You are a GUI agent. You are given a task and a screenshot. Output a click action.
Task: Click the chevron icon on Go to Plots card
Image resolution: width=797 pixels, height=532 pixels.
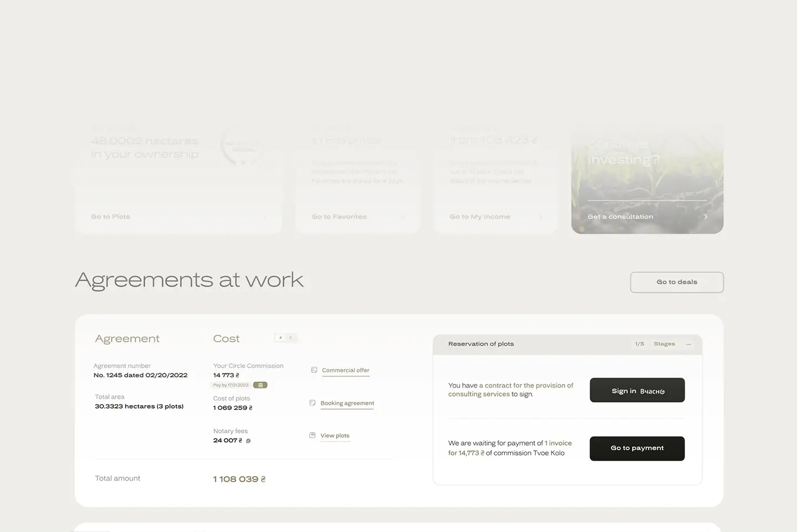pos(264,217)
